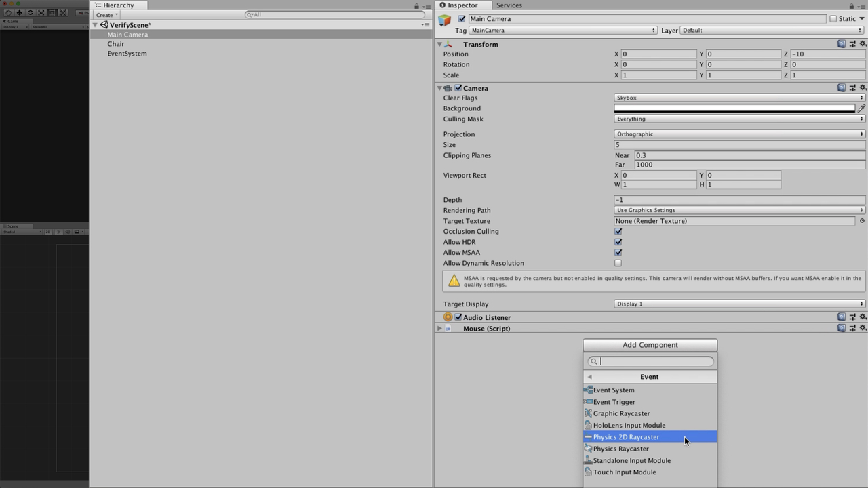868x488 pixels.
Task: Open Target Texture object picker circle
Action: (862, 221)
